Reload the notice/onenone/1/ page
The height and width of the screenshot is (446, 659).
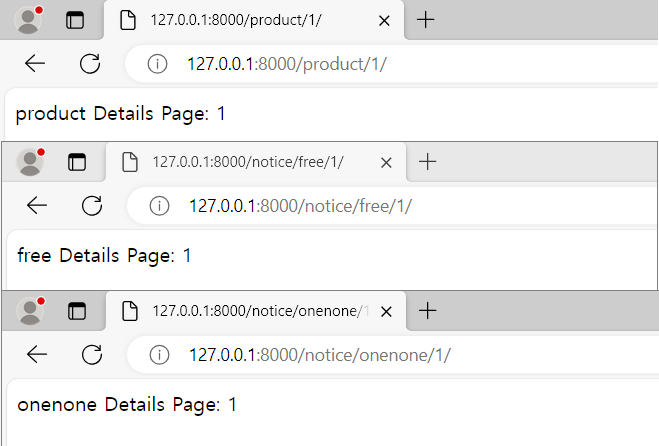point(92,355)
